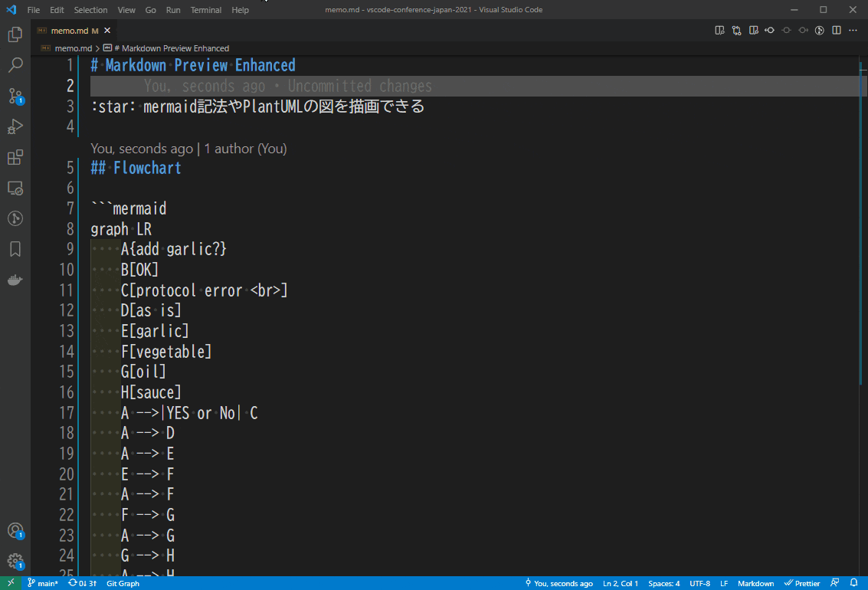
Task: Open indentation picker via Spaces: 4
Action: pos(663,583)
